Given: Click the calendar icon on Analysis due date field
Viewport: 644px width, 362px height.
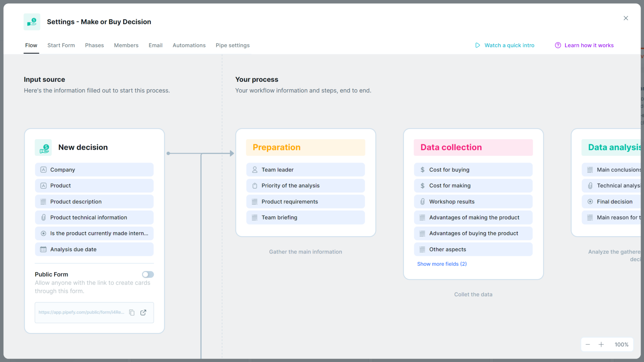Looking at the screenshot, I should [43, 249].
